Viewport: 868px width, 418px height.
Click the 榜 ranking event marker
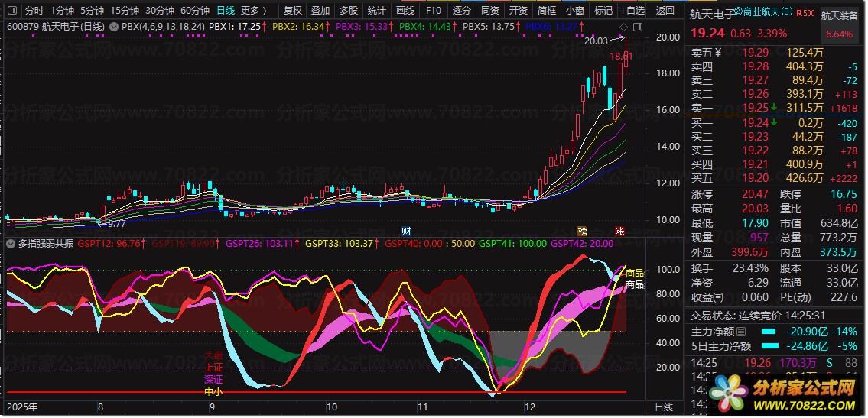581,231
